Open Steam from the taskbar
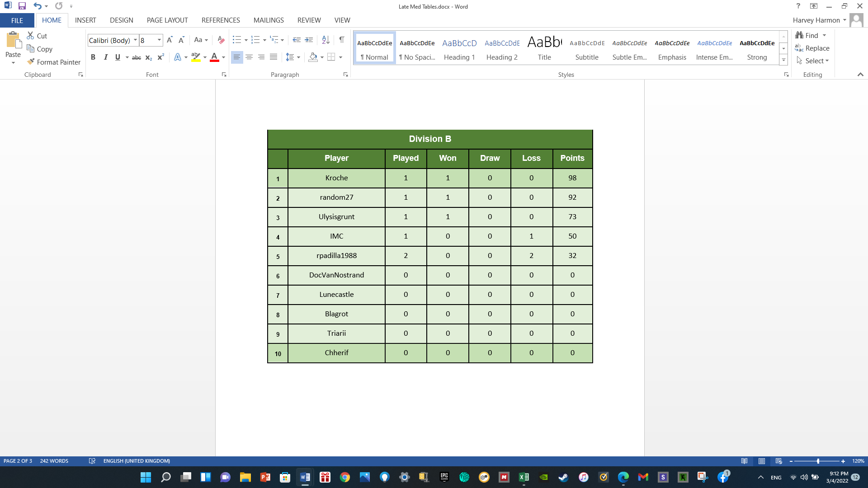The width and height of the screenshot is (868, 488). 563,477
